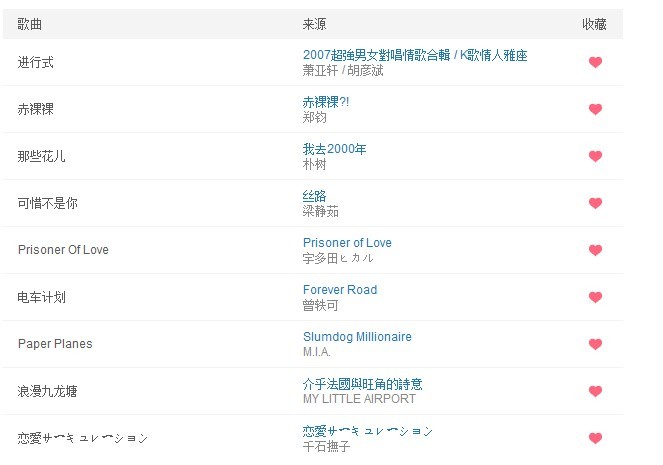Click the heart icon for 赤裸裸
This screenshot has width=663, height=465.
point(595,109)
